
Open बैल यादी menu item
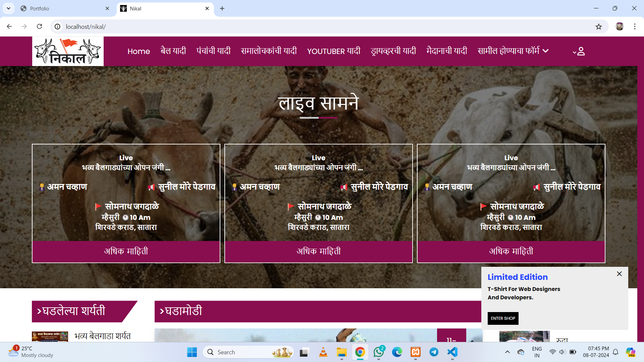point(173,51)
